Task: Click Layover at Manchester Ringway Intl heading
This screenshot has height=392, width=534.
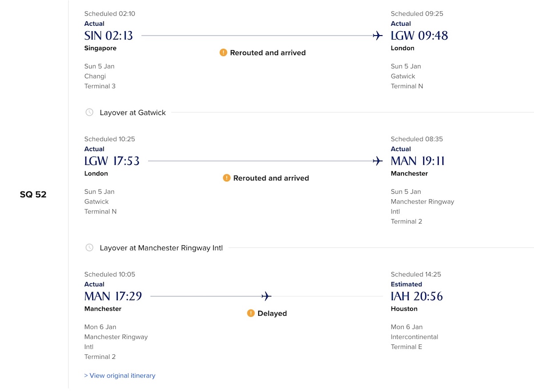Action: point(161,248)
